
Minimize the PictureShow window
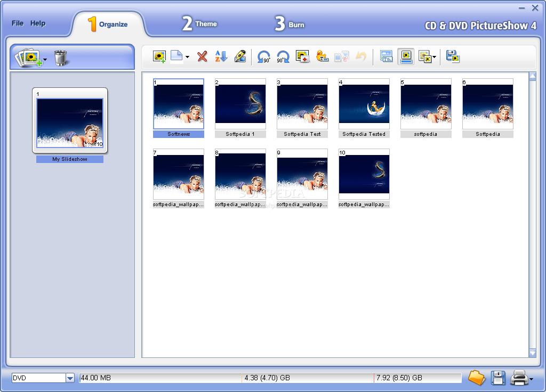click(521, 8)
